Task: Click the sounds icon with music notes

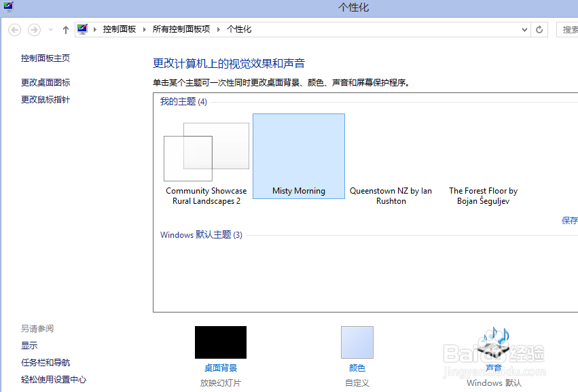Action: pos(494,342)
